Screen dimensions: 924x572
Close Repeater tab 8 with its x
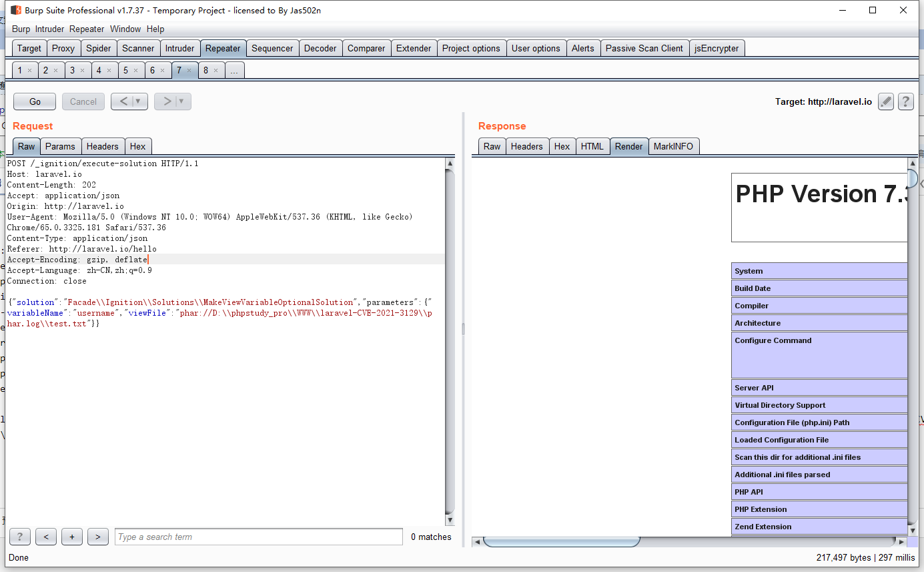[215, 70]
